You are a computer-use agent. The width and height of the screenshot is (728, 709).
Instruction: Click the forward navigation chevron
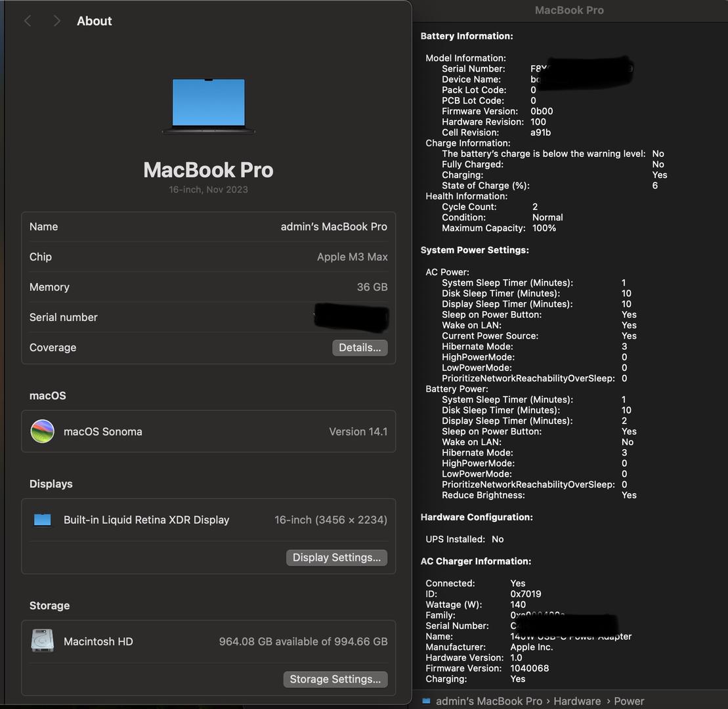pyautogui.click(x=56, y=21)
